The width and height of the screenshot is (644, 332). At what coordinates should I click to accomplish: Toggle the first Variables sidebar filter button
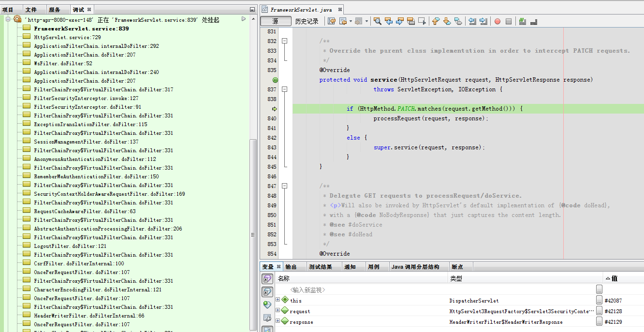click(x=267, y=279)
